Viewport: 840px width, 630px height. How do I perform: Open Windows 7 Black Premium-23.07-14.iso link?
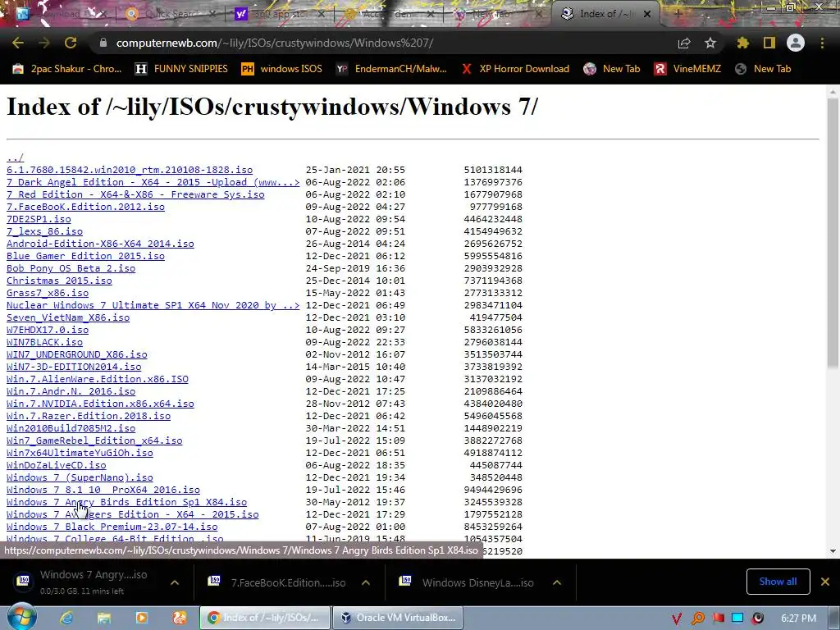[112, 527]
